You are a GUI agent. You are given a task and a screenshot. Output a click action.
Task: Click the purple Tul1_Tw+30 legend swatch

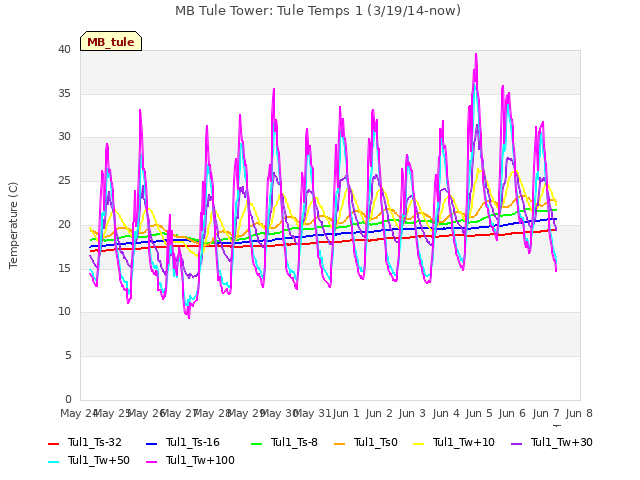(x=516, y=444)
